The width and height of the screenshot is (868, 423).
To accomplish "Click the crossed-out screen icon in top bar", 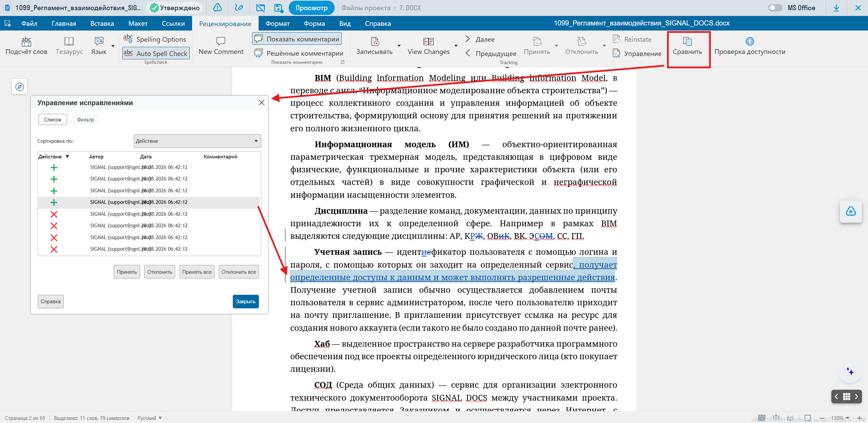I will (x=260, y=7).
